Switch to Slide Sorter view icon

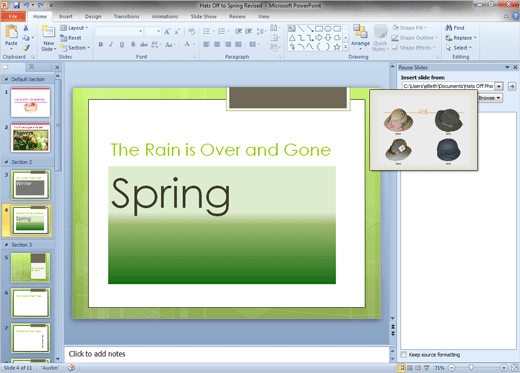410,368
